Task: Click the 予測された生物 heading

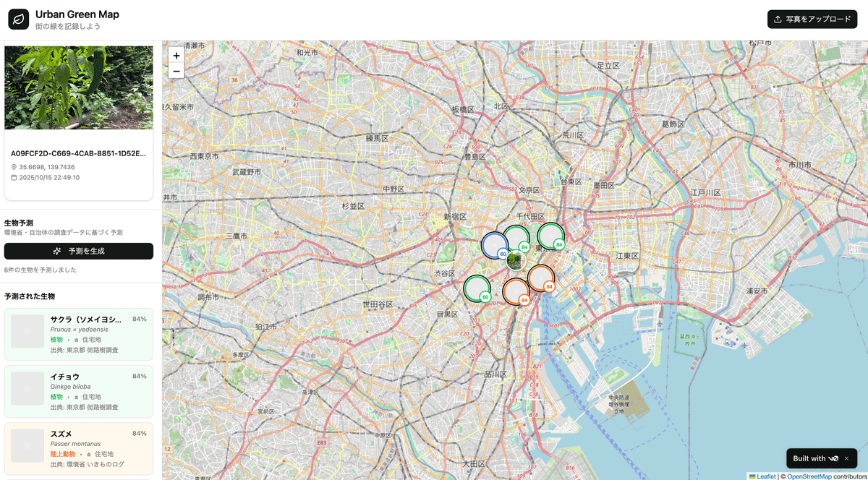Action: click(30, 296)
